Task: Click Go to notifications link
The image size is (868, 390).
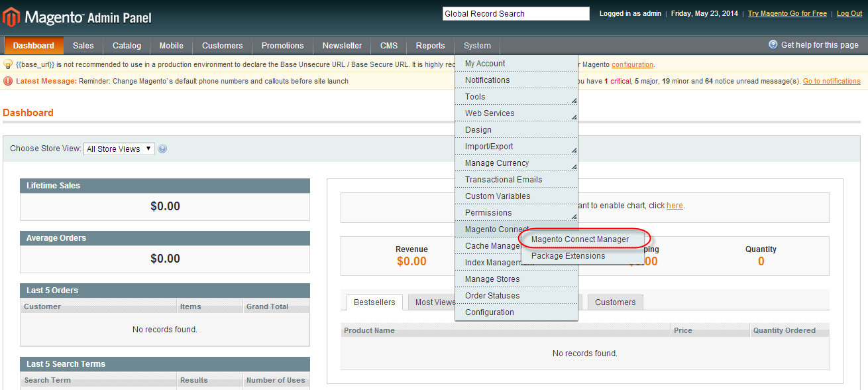Action: (x=832, y=81)
